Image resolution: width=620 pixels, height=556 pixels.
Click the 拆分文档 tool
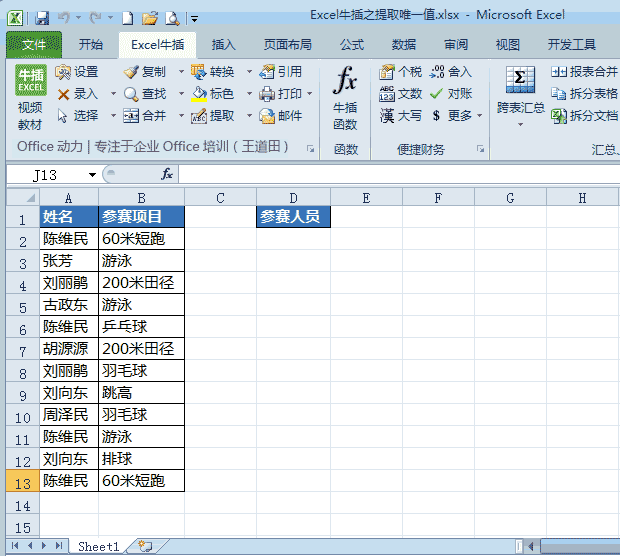click(x=584, y=116)
